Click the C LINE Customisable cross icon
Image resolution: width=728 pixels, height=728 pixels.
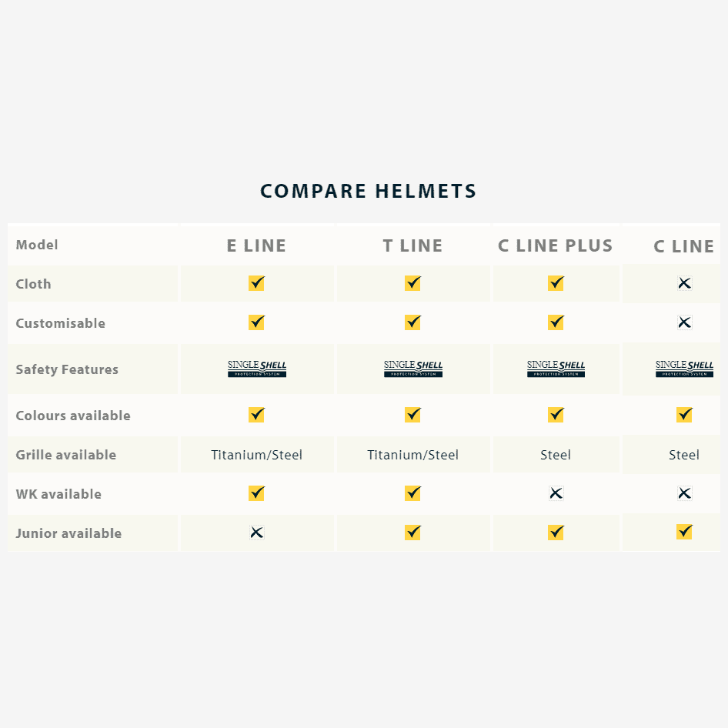click(x=684, y=322)
